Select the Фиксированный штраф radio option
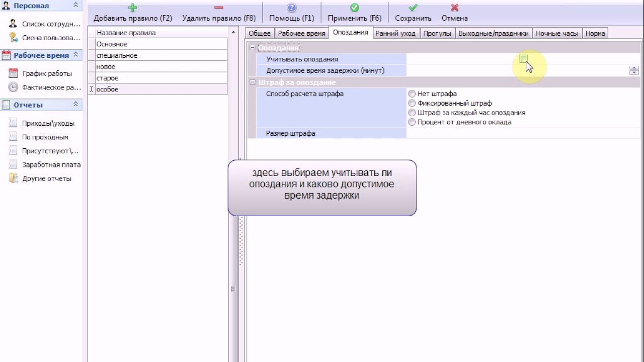This screenshot has height=362, width=644. coord(412,103)
